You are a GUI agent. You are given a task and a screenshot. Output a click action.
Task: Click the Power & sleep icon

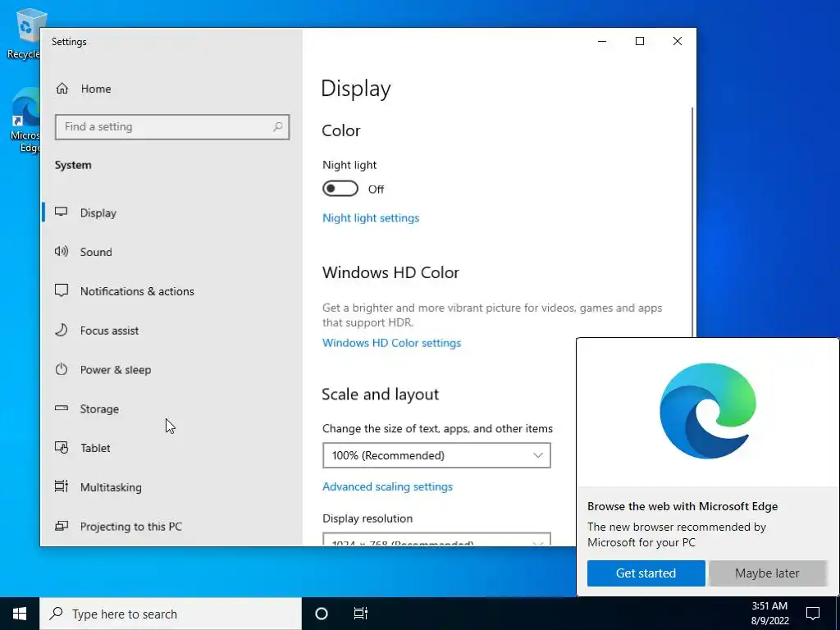click(x=62, y=369)
